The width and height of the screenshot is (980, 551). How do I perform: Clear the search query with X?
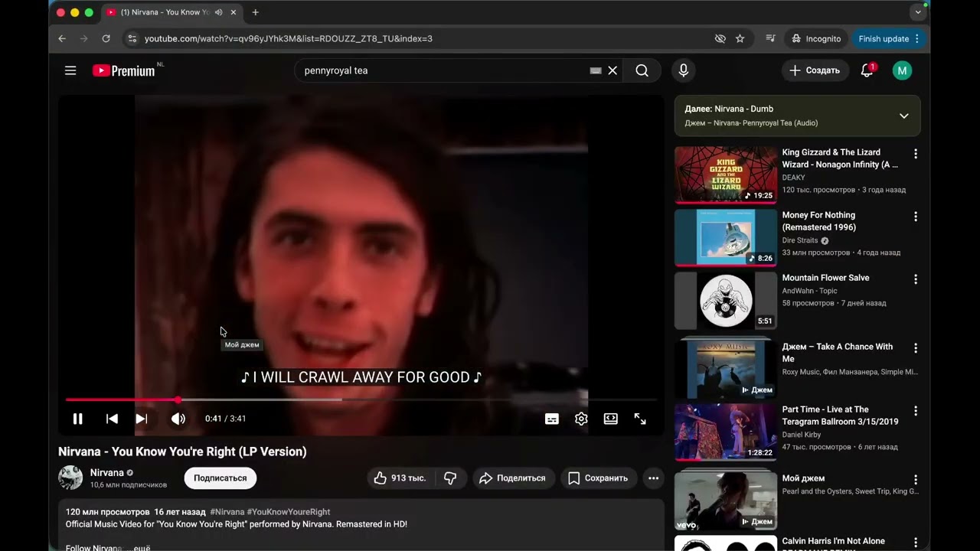[612, 70]
